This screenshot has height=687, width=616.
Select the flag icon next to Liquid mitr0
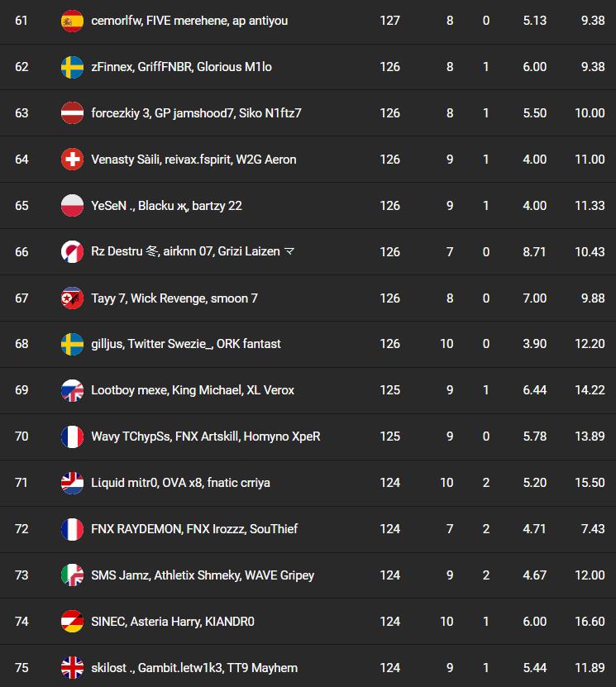(x=72, y=483)
